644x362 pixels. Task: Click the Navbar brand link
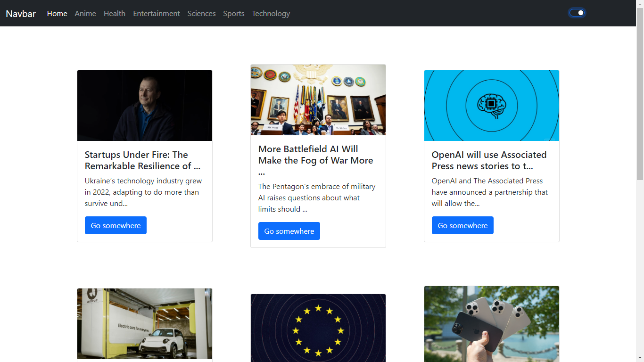(21, 14)
